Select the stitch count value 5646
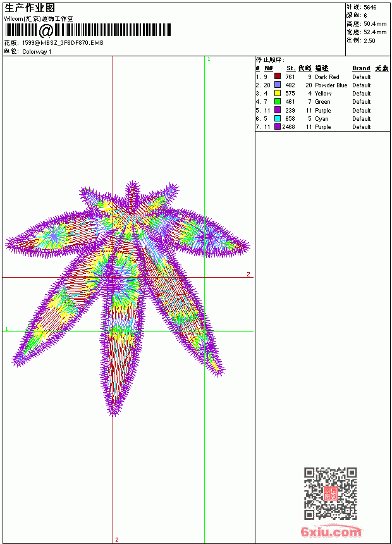 (370, 7)
